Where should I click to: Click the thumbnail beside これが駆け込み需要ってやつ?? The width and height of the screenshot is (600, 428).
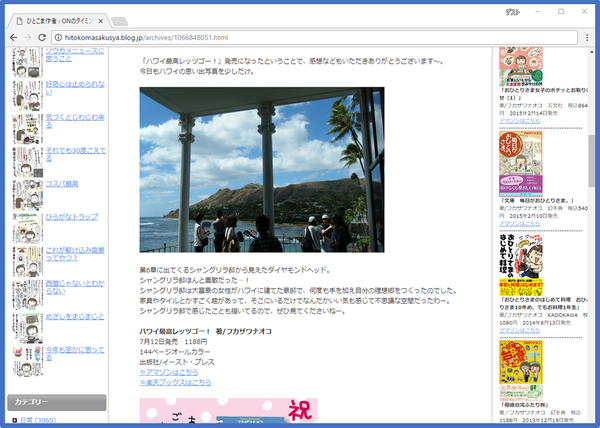tap(28, 262)
